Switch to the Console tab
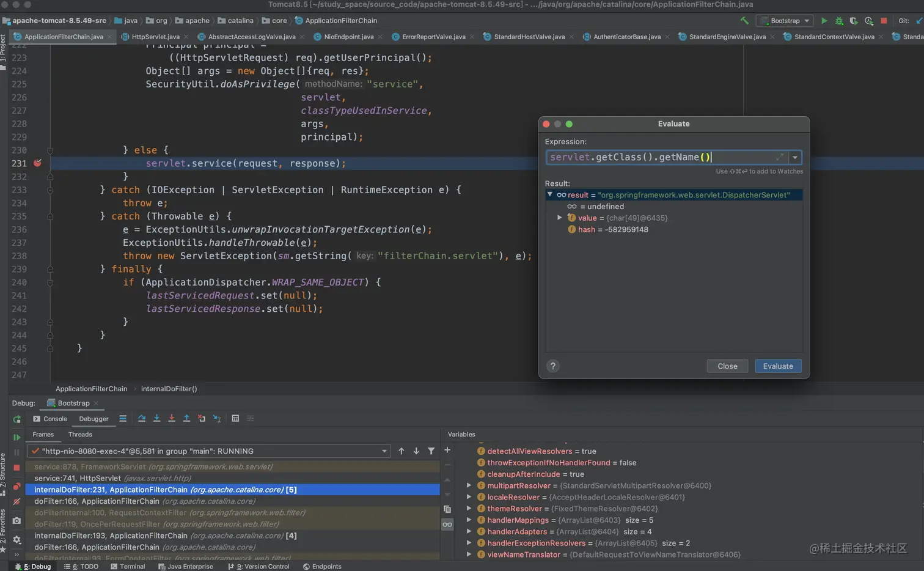Image resolution: width=924 pixels, height=571 pixels. (x=50, y=419)
